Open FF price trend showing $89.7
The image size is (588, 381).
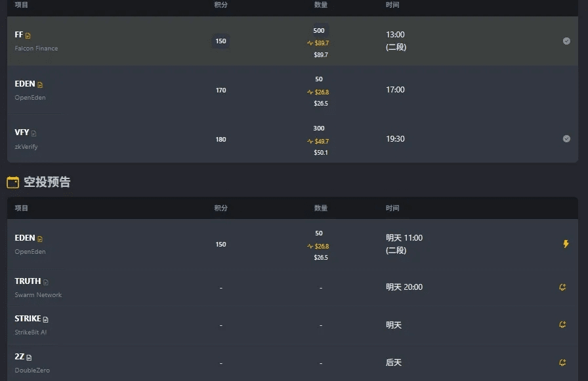click(318, 43)
